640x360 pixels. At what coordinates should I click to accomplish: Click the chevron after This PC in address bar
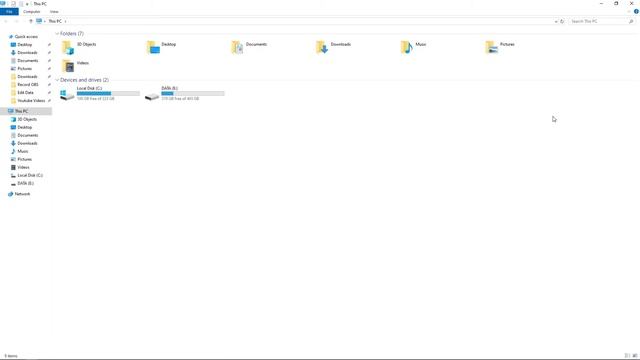tap(65, 21)
